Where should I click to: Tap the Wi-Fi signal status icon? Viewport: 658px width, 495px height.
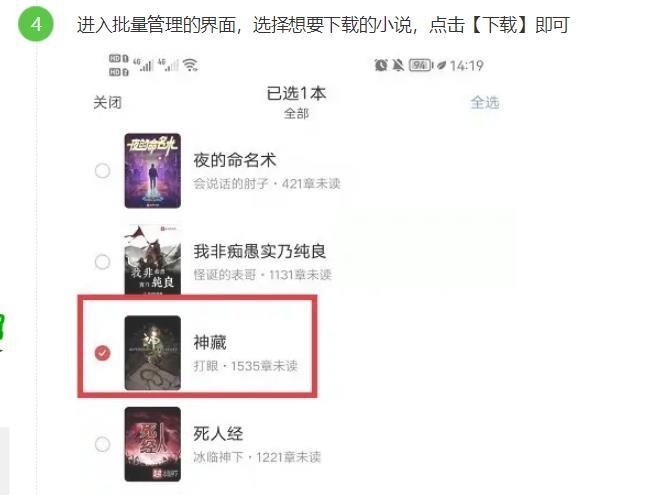pyautogui.click(x=191, y=65)
